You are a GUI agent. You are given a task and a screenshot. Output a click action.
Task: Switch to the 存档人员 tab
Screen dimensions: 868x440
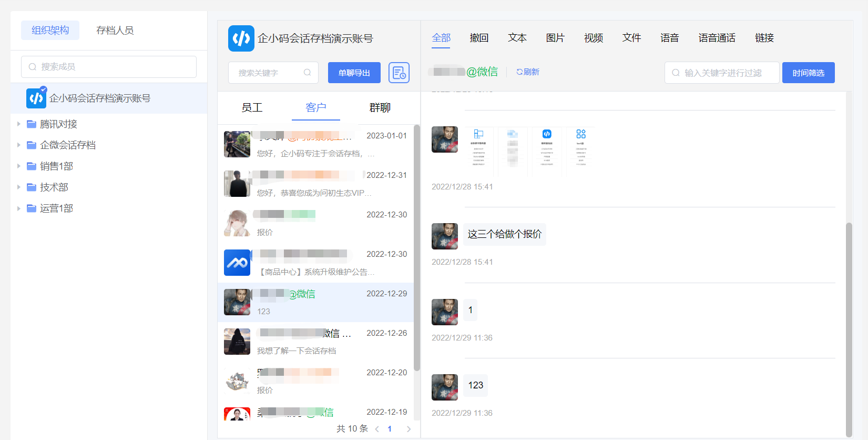click(x=115, y=30)
